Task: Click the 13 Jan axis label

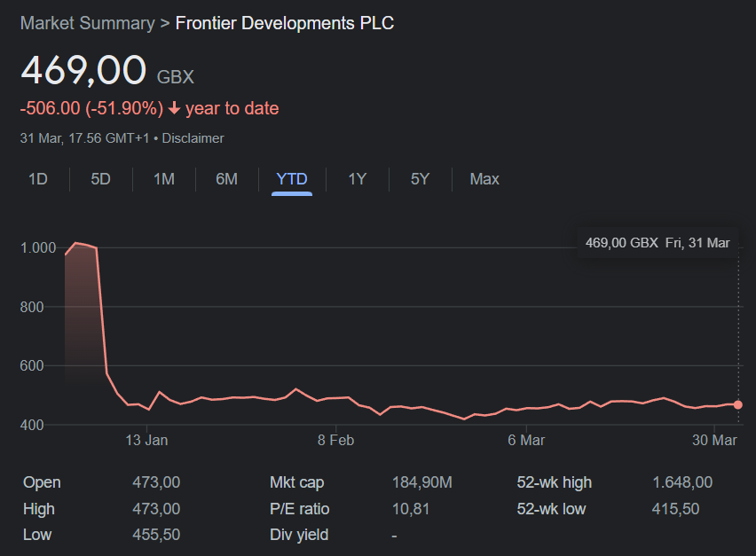Action: click(x=146, y=440)
